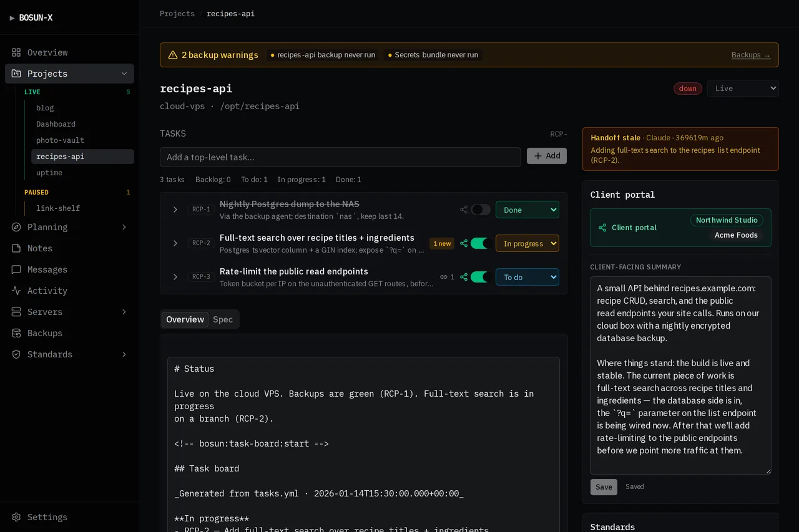Click share icon on RCP-2 task
The image size is (799, 532).
pyautogui.click(x=464, y=243)
